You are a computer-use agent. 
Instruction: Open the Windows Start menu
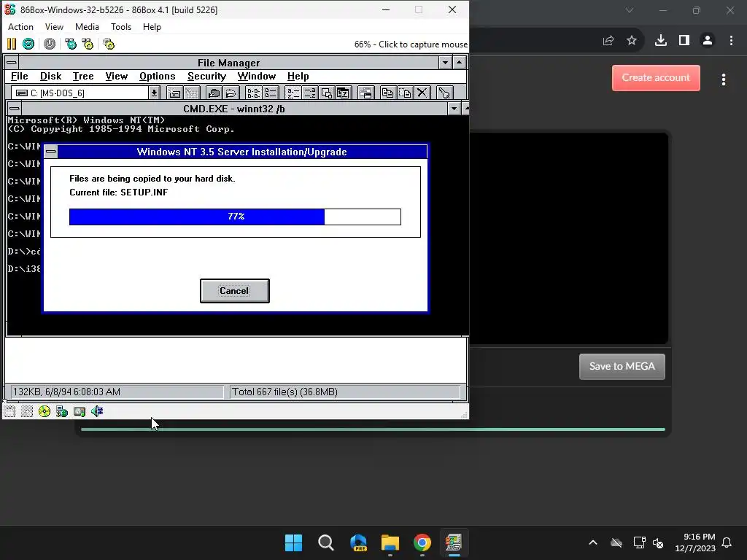tap(293, 542)
